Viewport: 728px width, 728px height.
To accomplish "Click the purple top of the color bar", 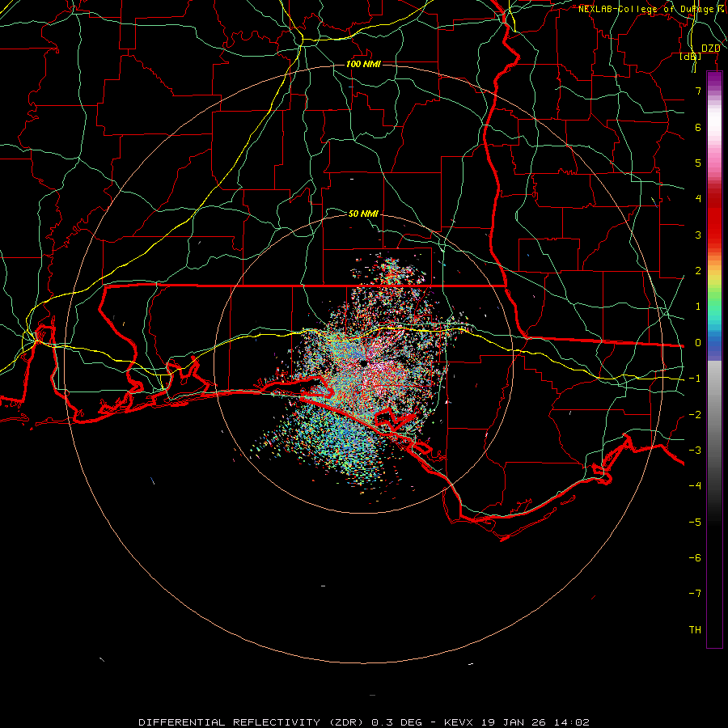I will (x=714, y=80).
